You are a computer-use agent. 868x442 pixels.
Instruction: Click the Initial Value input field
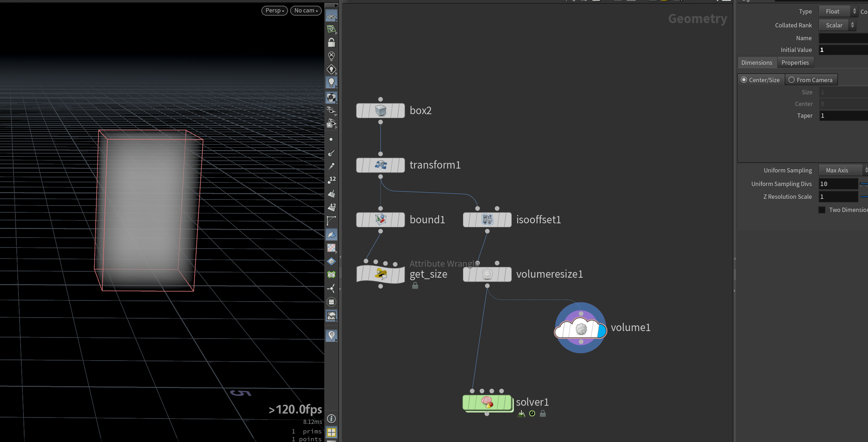tap(843, 50)
